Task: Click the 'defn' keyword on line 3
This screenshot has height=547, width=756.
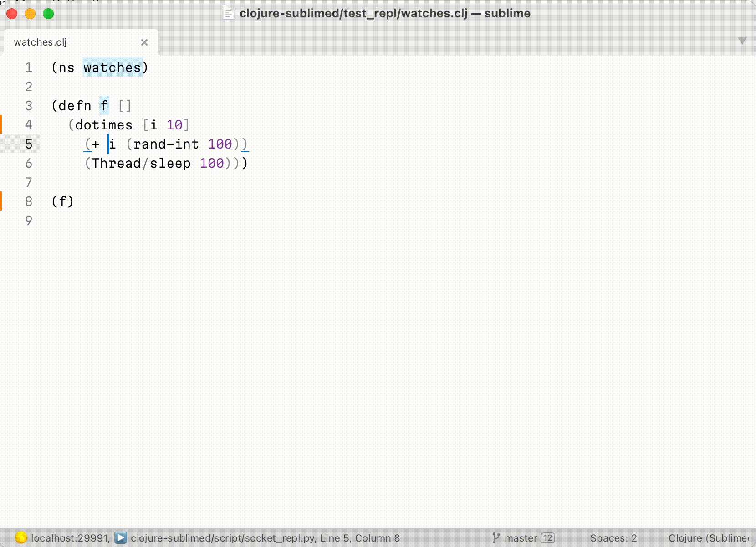Action: [75, 106]
